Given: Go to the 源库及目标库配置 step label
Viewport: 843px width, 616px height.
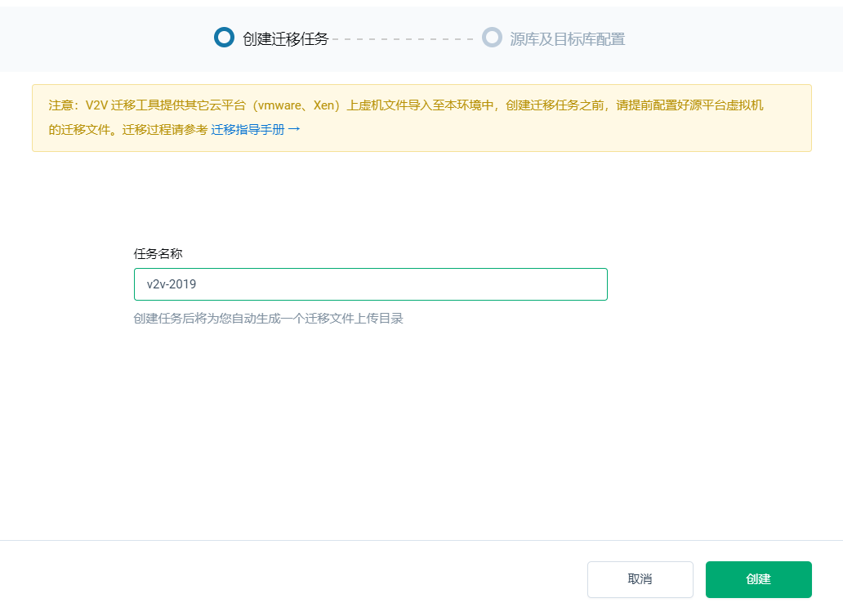Looking at the screenshot, I should click(x=567, y=38).
